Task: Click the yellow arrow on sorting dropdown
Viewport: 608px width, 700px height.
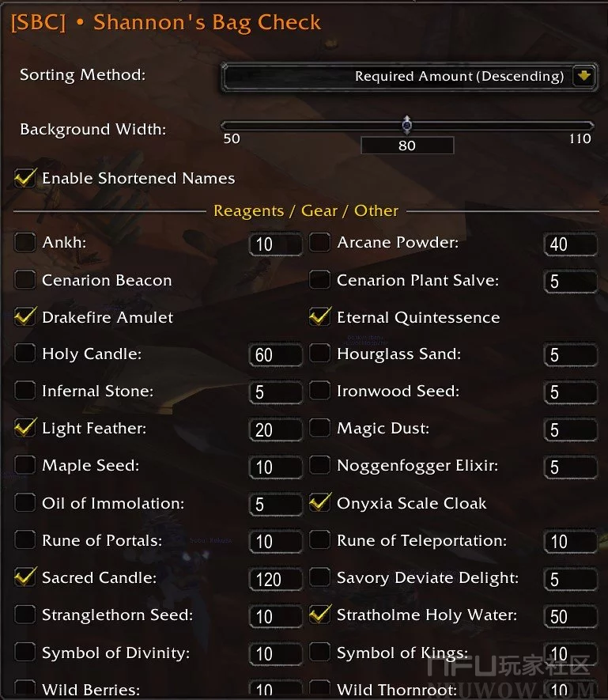Action: point(584,77)
